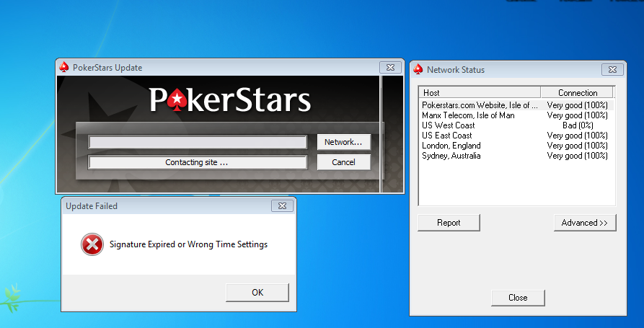Click the Contacting site progress bar
Screen dimensions: 644x328
pyautogui.click(x=197, y=162)
